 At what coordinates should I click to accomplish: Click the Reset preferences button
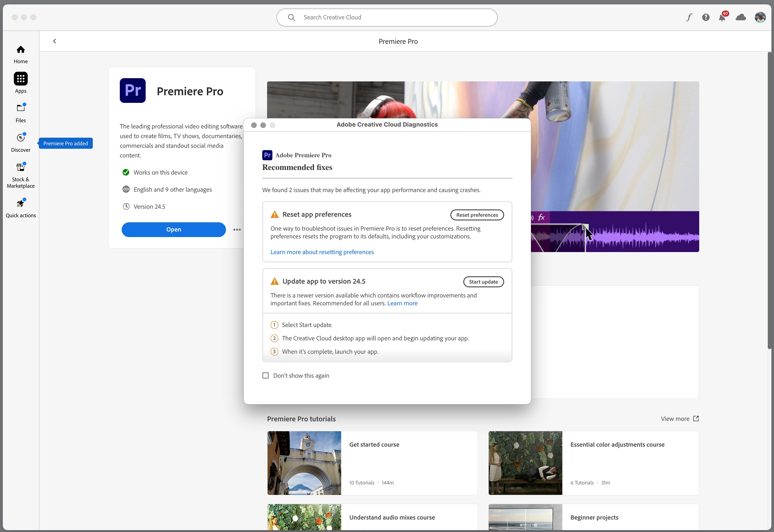point(477,215)
